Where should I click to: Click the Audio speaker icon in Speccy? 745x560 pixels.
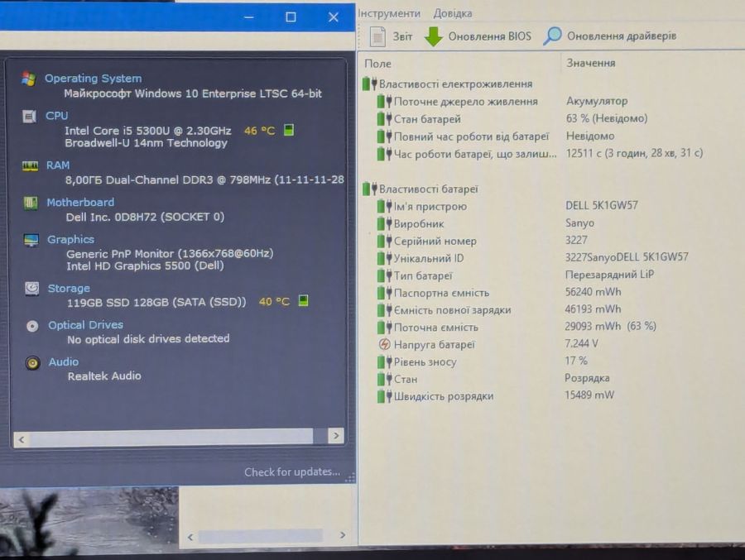coord(33,363)
